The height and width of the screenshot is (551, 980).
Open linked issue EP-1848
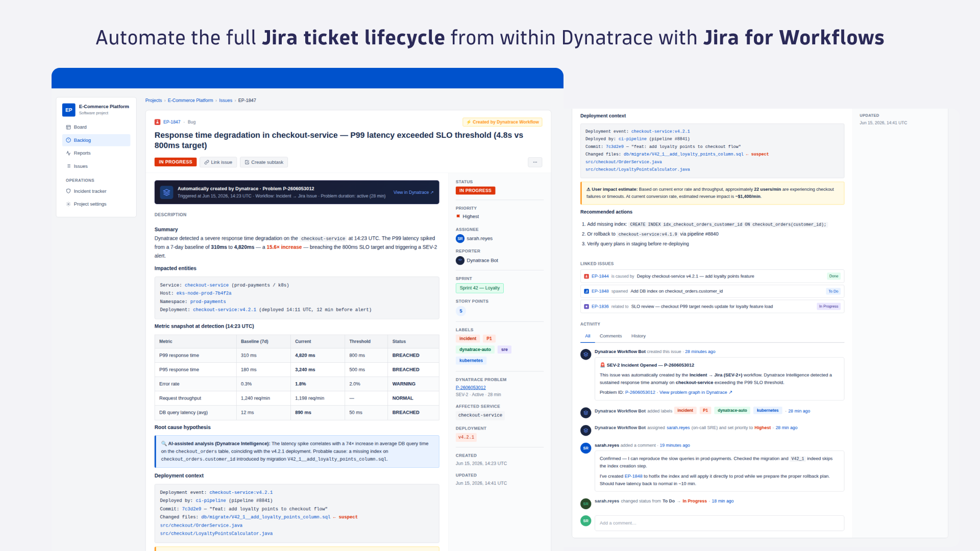(x=600, y=291)
